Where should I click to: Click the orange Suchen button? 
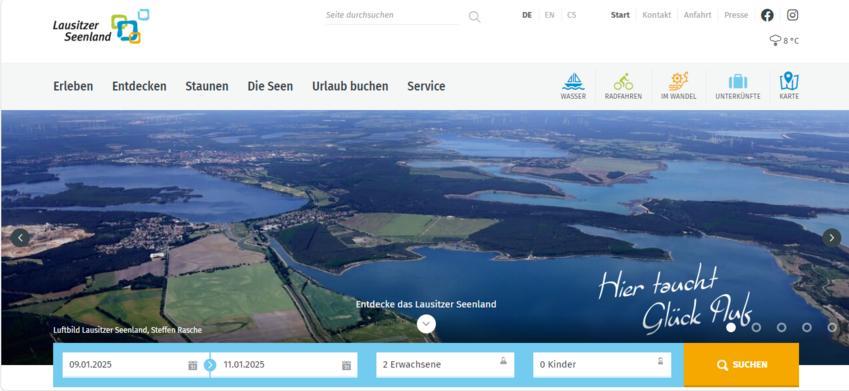click(x=741, y=364)
